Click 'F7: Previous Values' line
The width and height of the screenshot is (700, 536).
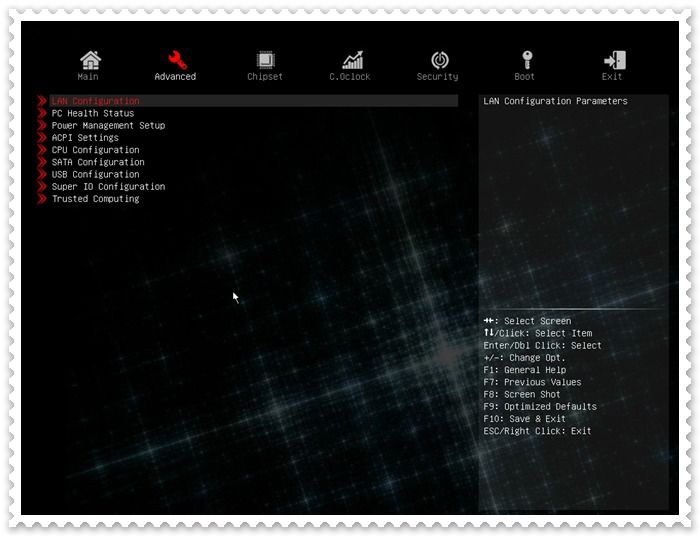pyautogui.click(x=533, y=382)
